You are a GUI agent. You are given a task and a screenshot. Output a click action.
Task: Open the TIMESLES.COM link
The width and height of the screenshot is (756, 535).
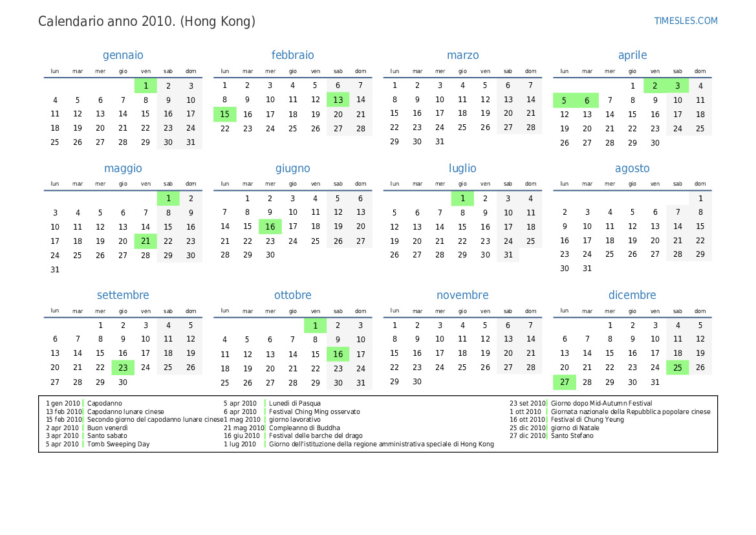[686, 21]
